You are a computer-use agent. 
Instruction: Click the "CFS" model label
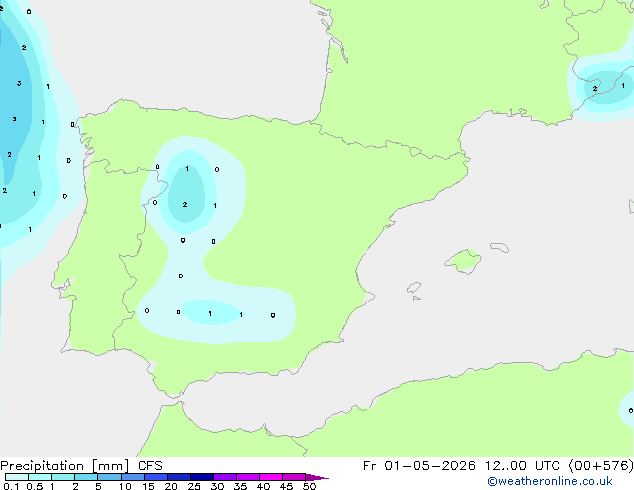click(150, 466)
